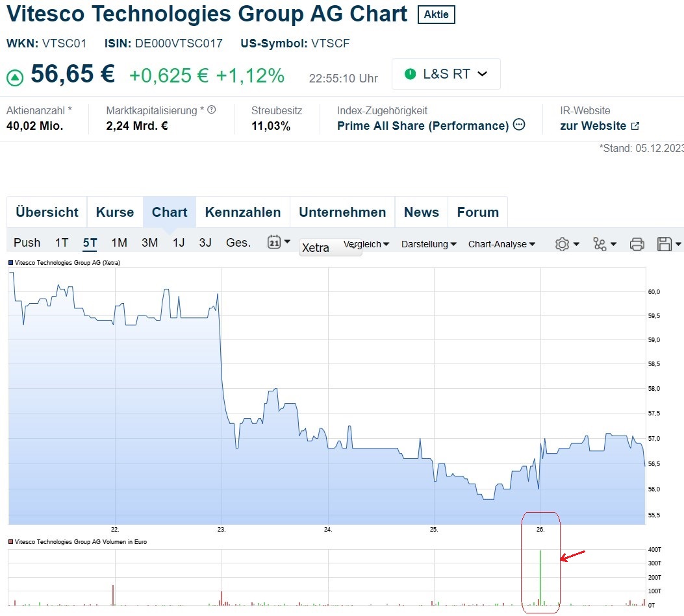The height and width of the screenshot is (616, 684).
Task: Expand the arrow next to the calendar icon
Action: [x=287, y=241]
